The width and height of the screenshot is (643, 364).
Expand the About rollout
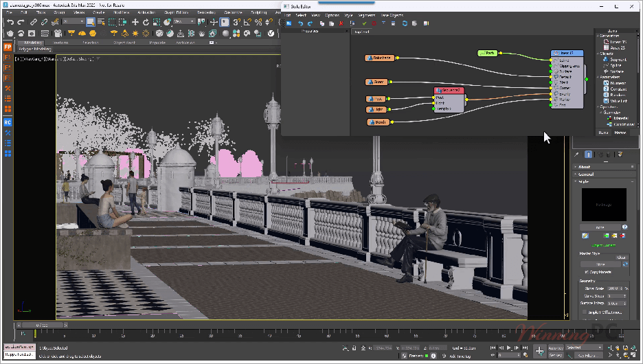pyautogui.click(x=605, y=167)
